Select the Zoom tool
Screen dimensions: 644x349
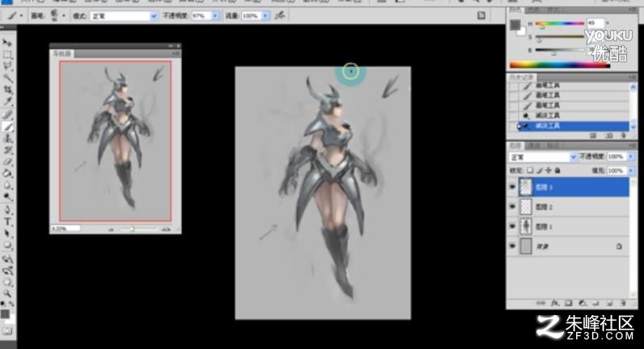tap(7, 293)
